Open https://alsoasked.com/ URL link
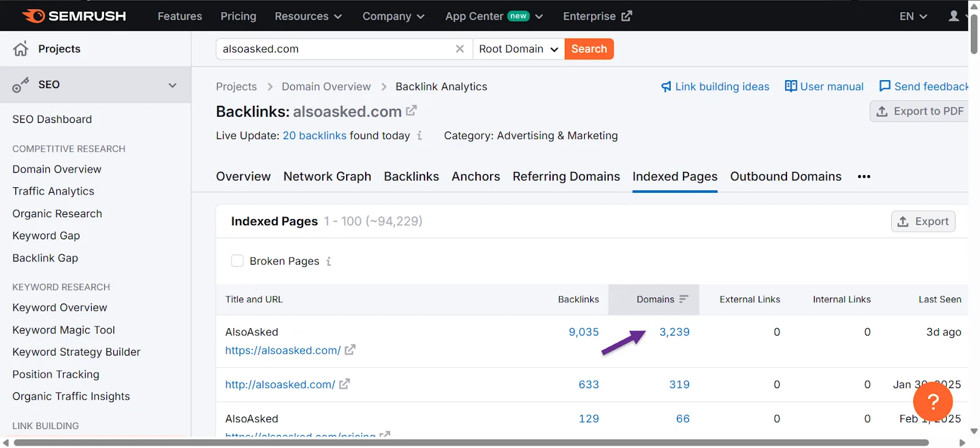980x448 pixels. 283,350
